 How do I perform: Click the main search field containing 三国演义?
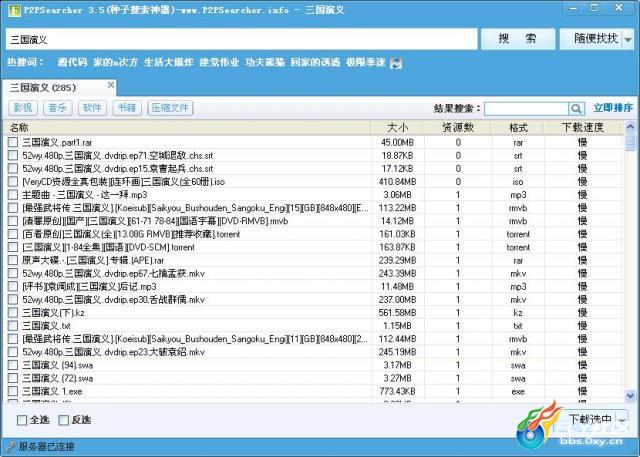click(242, 40)
